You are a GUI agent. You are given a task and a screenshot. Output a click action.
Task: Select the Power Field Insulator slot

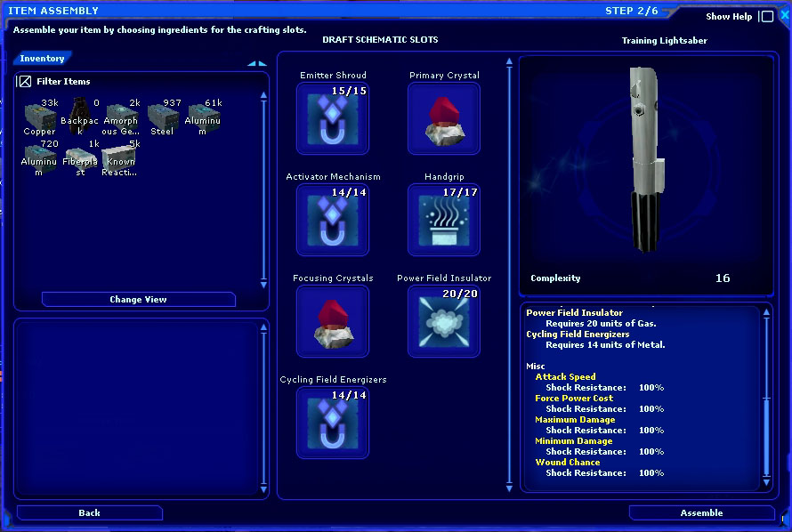click(x=443, y=321)
